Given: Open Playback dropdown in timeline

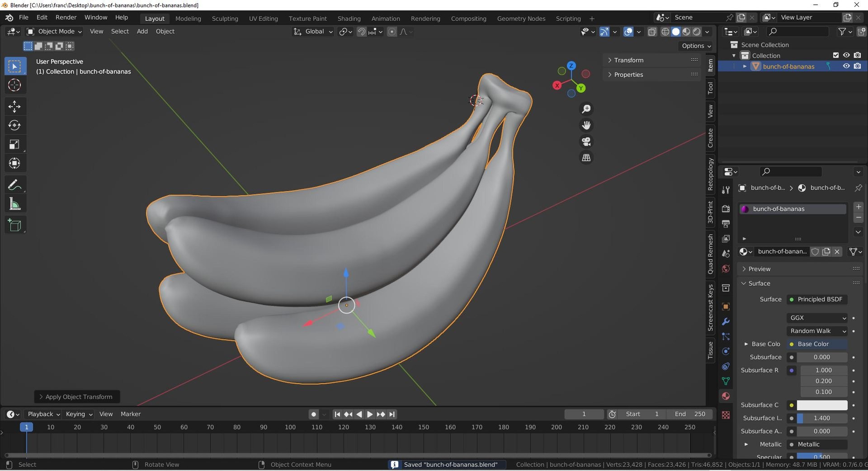Looking at the screenshot, I should 43,414.
